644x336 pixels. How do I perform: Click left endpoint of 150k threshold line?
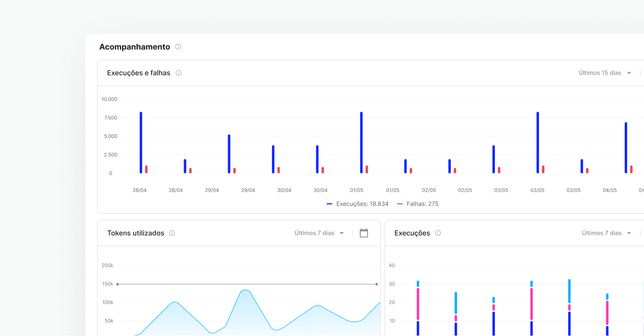coord(117,284)
